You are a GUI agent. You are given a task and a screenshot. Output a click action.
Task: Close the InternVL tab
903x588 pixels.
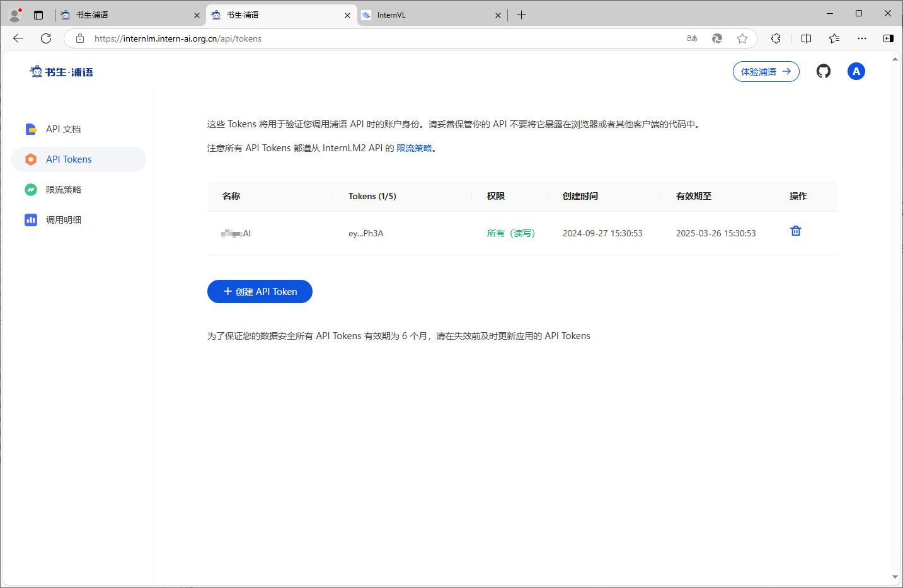click(x=498, y=15)
